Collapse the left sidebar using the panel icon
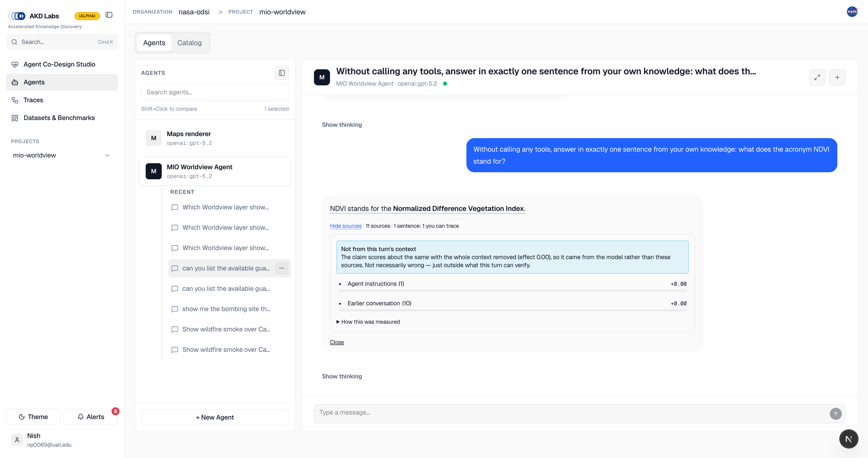 coord(109,15)
